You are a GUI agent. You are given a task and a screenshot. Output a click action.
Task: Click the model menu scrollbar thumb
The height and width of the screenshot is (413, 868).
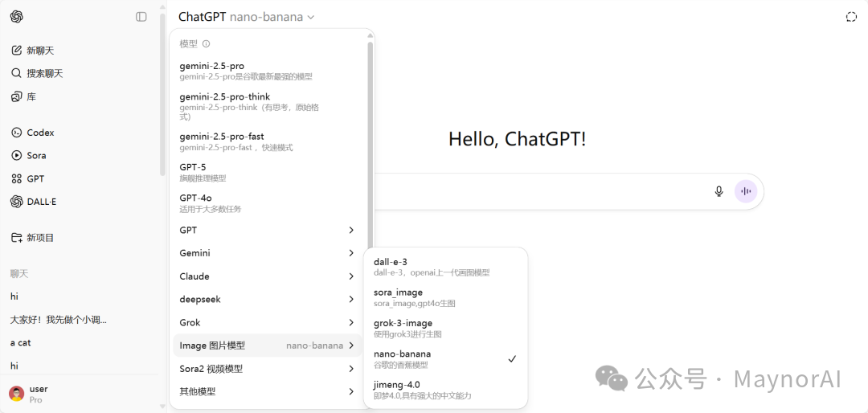(x=370, y=145)
